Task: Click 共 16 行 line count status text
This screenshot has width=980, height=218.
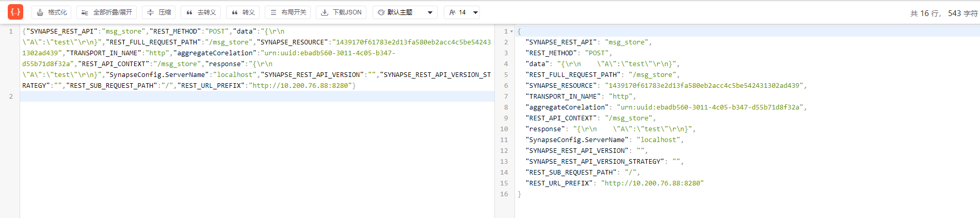Action: (x=925, y=13)
